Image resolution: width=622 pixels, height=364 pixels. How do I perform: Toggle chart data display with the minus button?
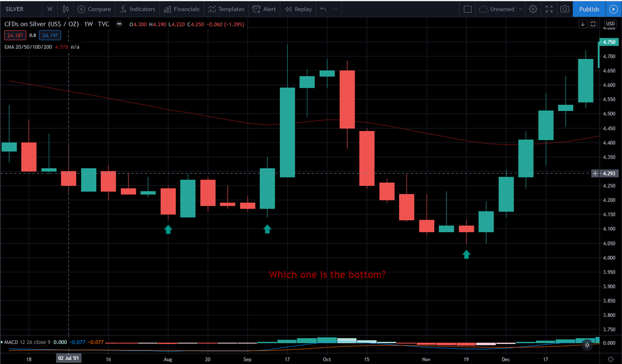(x=119, y=23)
